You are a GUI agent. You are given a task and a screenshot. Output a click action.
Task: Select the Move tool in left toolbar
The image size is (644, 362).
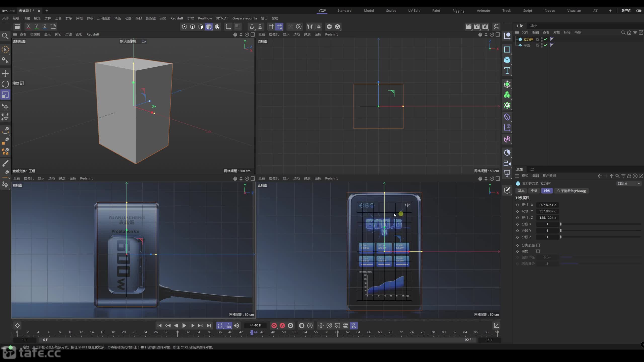5,73
